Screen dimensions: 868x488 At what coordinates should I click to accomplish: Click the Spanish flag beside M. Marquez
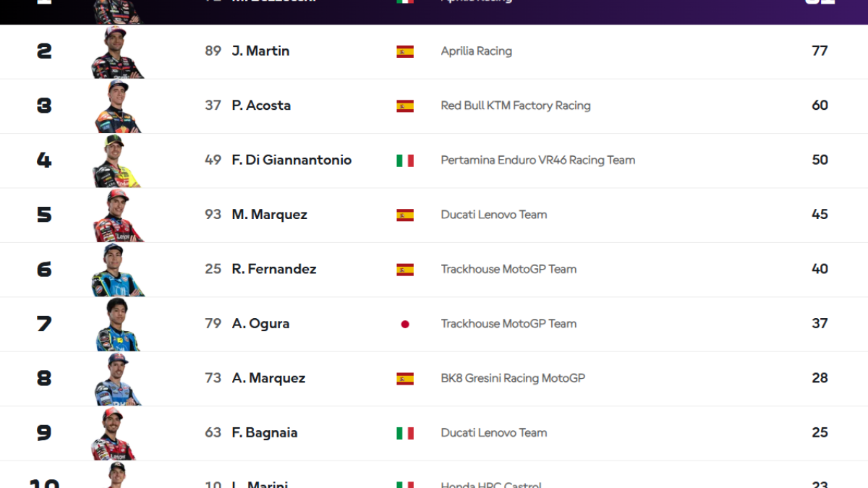point(405,215)
